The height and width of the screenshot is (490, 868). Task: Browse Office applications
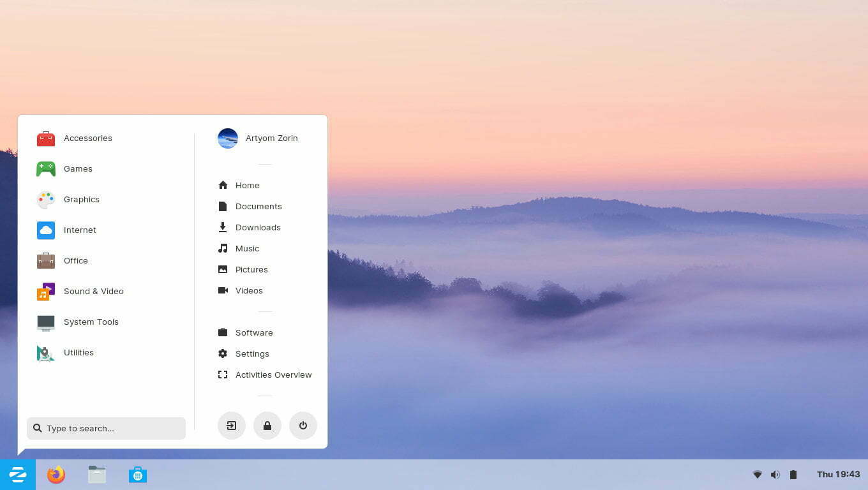[x=76, y=260]
